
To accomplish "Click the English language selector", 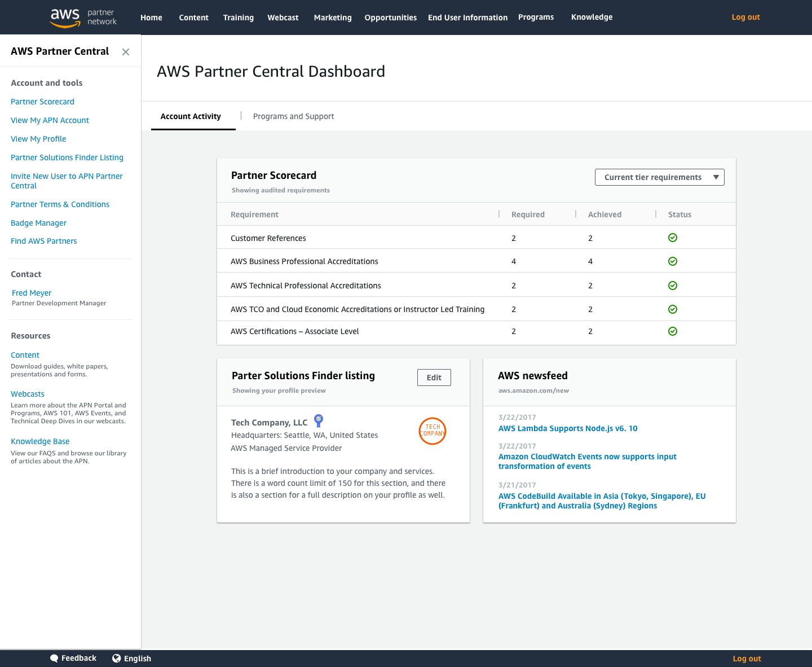I will pos(138,659).
